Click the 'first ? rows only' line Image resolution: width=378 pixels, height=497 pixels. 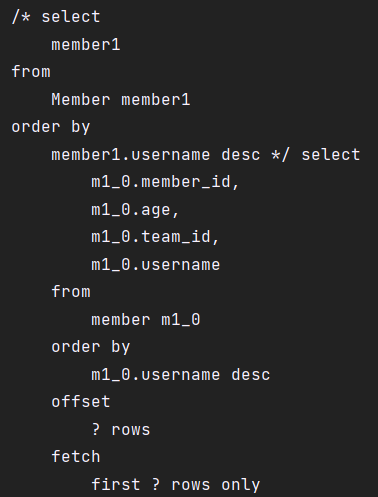click(176, 485)
